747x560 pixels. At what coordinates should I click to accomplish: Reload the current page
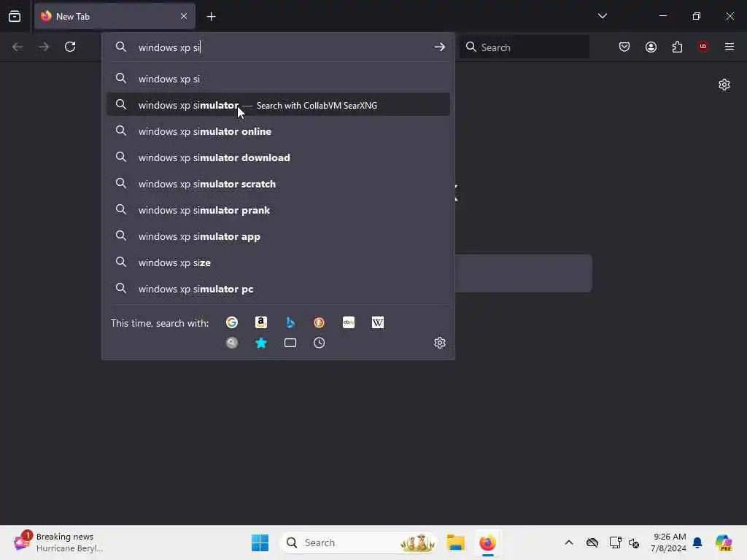point(70,47)
